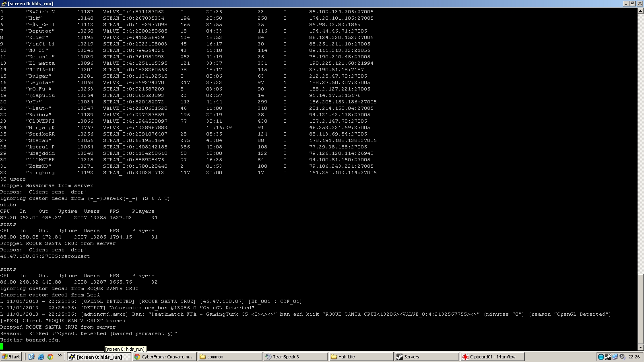The height and width of the screenshot is (362, 644).
Task: Click FPS value 3627.03 in stats
Action: (x=121, y=218)
